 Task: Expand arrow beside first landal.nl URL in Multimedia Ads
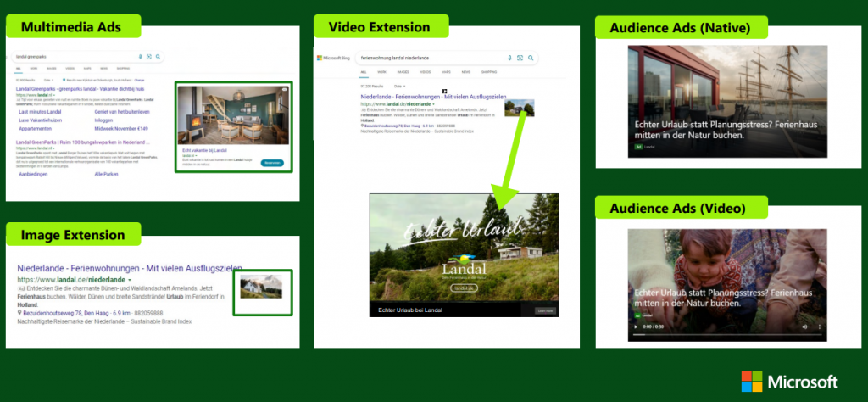53,95
